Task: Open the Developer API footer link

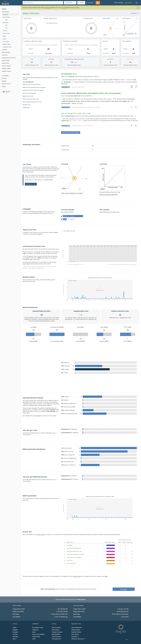Action: pyautogui.click(x=56, y=639)
